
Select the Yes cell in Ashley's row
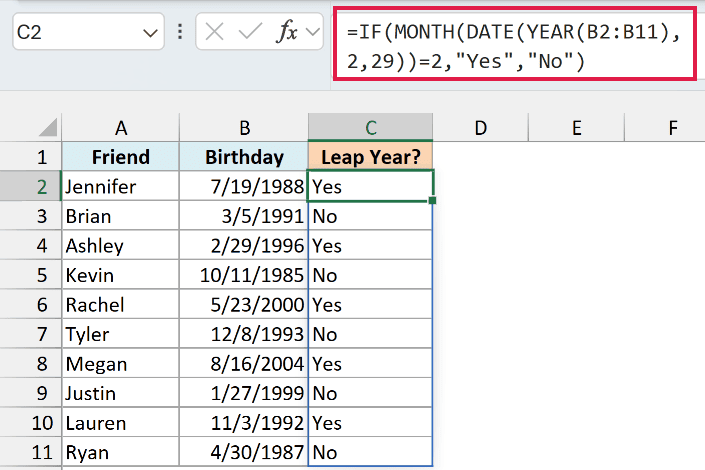click(370, 246)
